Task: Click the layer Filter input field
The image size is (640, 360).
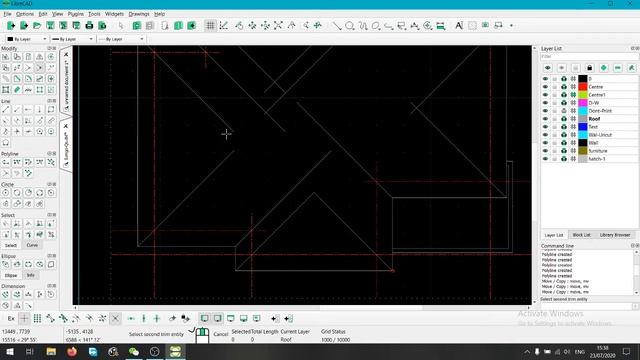Action: coord(589,57)
